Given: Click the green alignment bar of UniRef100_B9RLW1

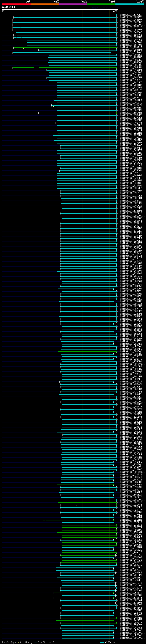Looking at the screenshot, I should coord(65,67).
